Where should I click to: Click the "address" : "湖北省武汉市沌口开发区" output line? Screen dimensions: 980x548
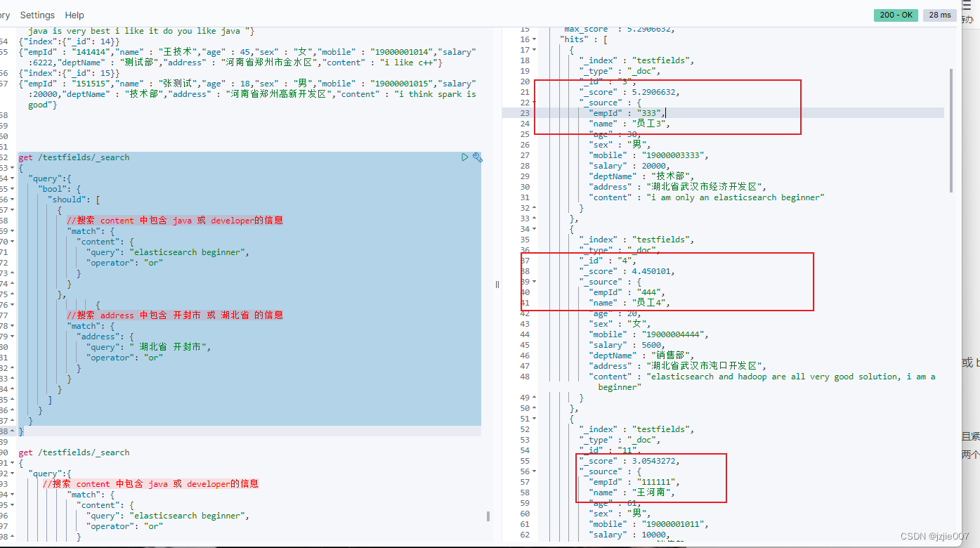point(677,366)
